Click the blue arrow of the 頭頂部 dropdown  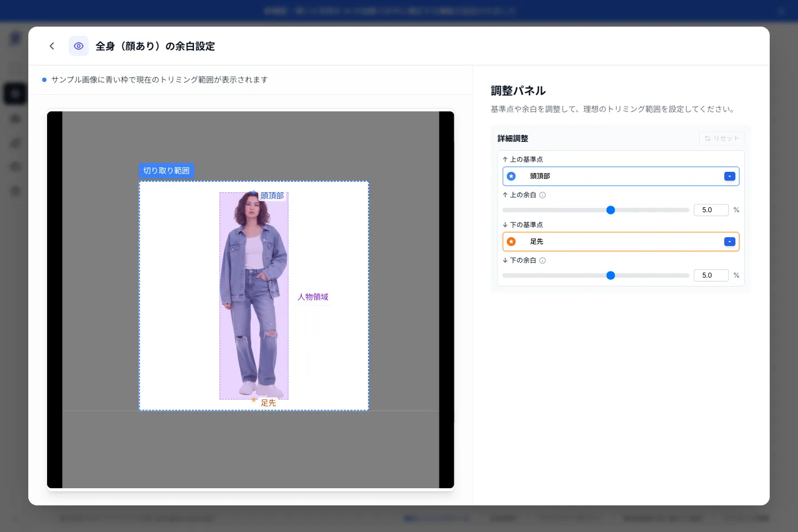click(730, 176)
